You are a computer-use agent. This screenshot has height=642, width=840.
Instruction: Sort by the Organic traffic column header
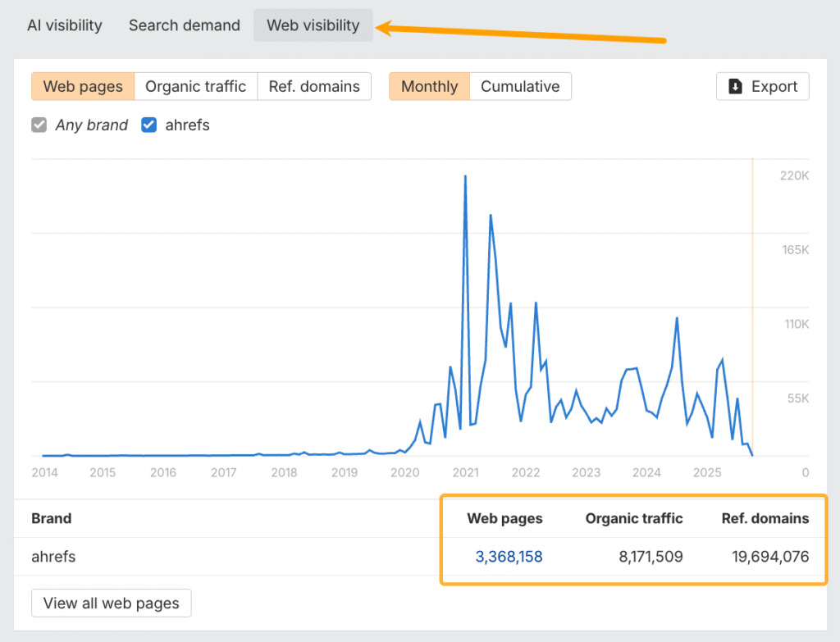click(x=633, y=518)
